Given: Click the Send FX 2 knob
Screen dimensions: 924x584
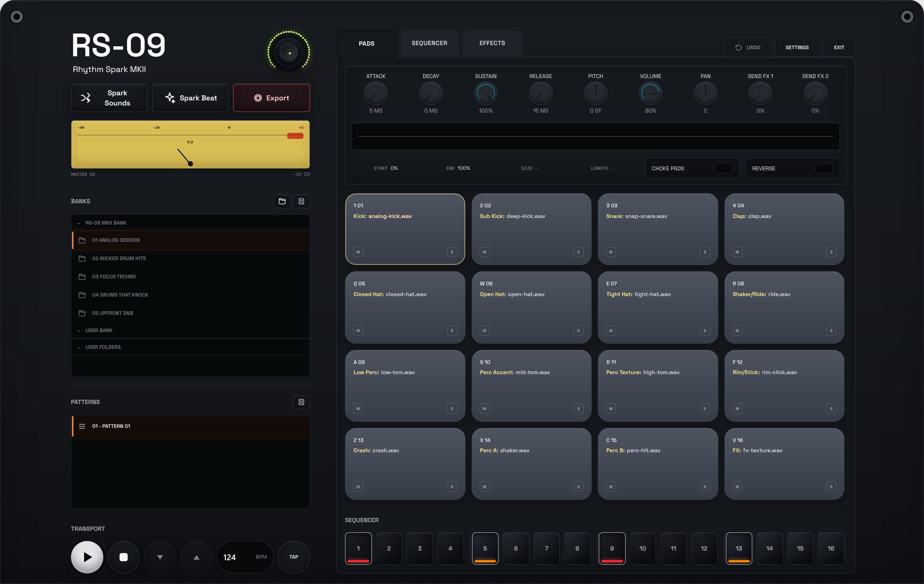Looking at the screenshot, I should (x=815, y=93).
